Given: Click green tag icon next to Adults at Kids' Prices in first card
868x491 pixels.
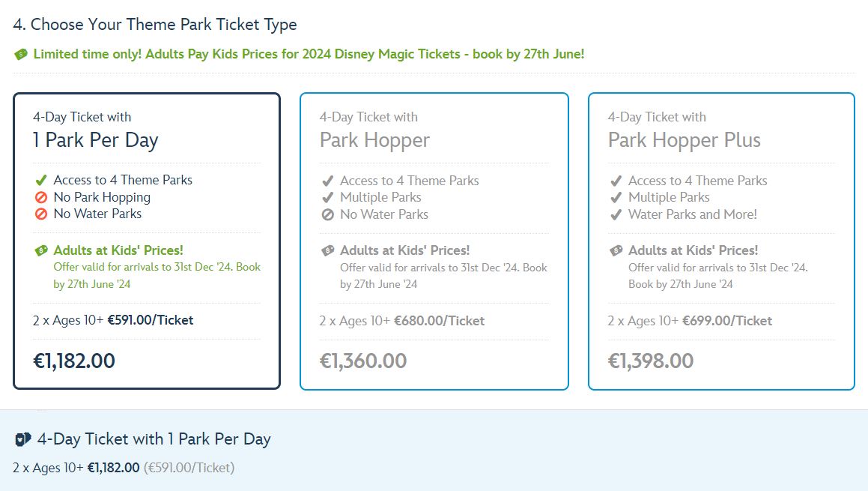Looking at the screenshot, I should [41, 250].
